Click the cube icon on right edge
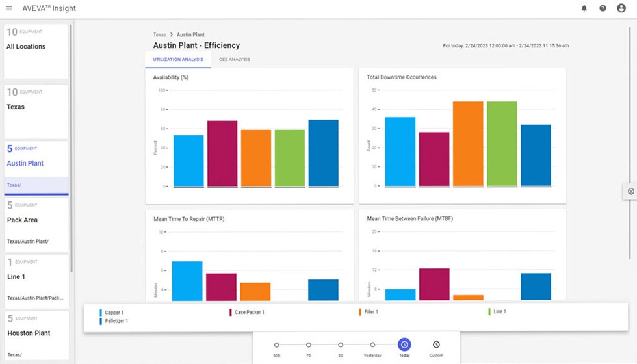This screenshot has width=637, height=364. pos(630,191)
